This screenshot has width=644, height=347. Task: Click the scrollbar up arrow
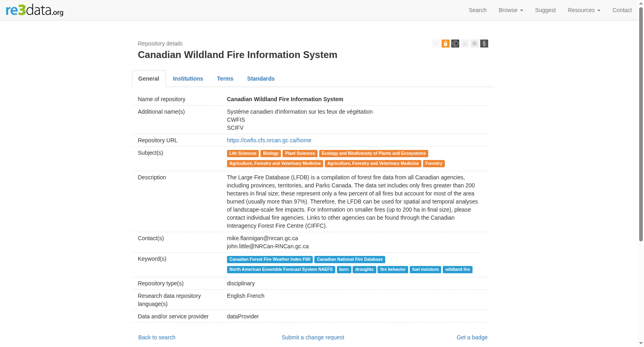tap(641, 3)
